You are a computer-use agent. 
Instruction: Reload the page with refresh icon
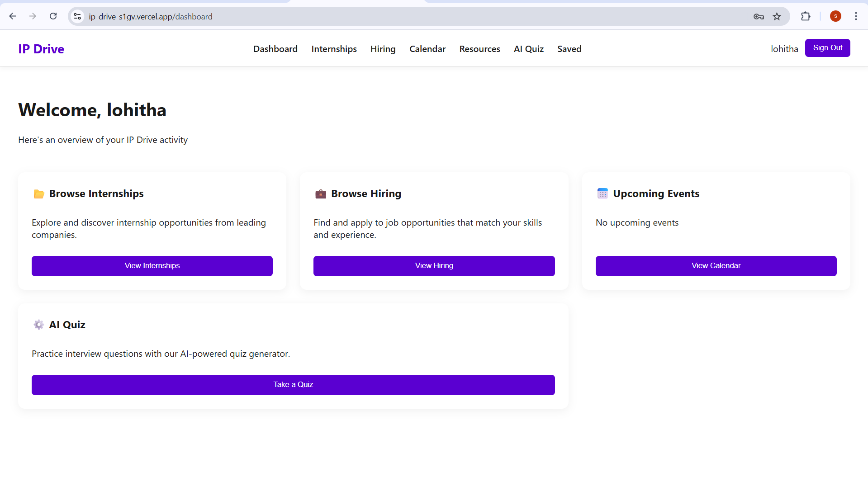pyautogui.click(x=53, y=16)
